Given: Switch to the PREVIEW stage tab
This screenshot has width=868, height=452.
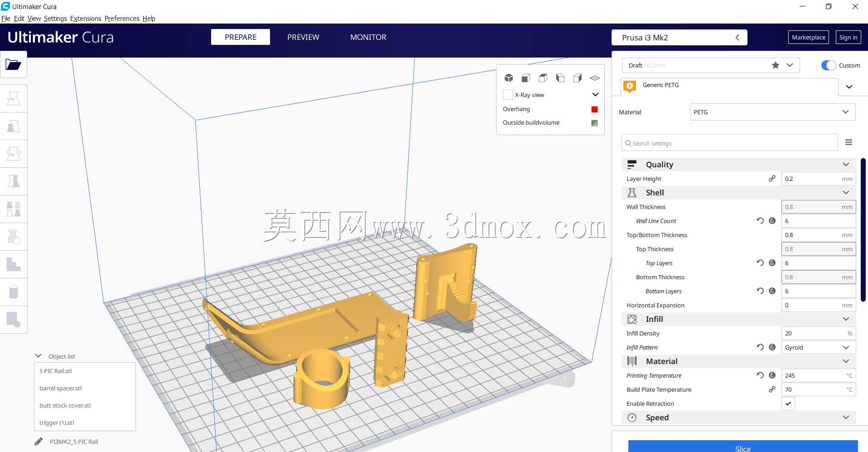Looking at the screenshot, I should 303,37.
